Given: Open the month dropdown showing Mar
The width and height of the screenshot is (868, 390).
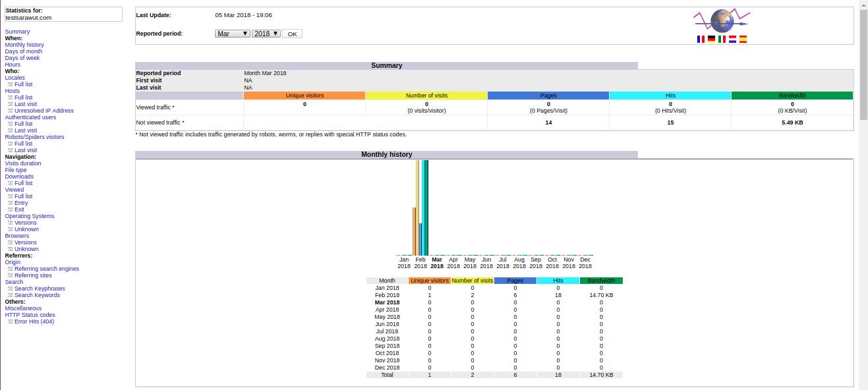Looking at the screenshot, I should [x=232, y=34].
